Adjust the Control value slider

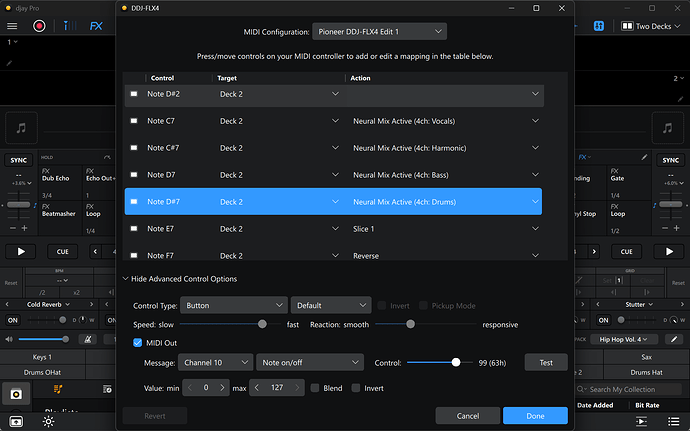(456, 362)
